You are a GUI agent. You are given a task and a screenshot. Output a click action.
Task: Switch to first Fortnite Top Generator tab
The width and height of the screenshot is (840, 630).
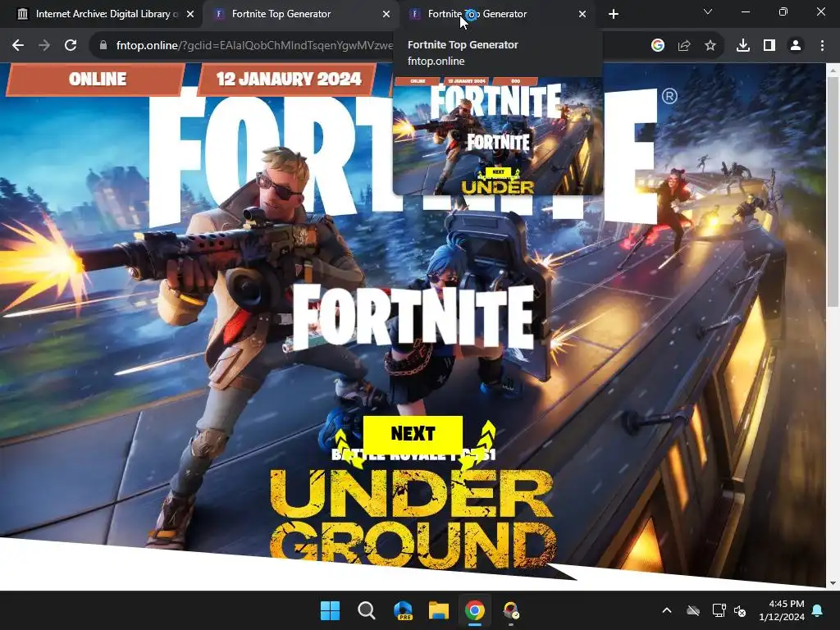click(x=302, y=14)
